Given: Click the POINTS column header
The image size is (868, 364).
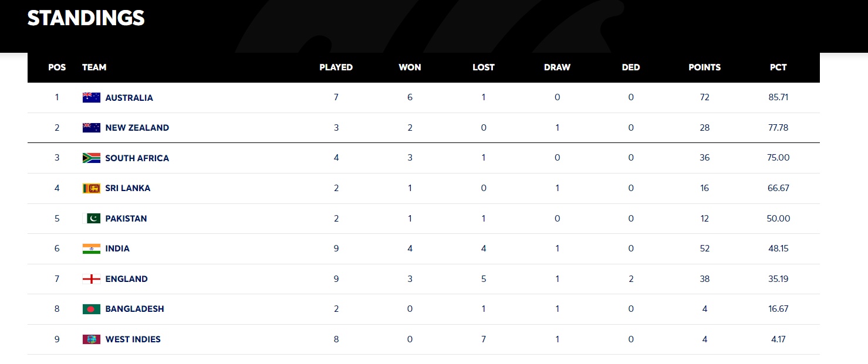Looking at the screenshot, I should tap(704, 67).
